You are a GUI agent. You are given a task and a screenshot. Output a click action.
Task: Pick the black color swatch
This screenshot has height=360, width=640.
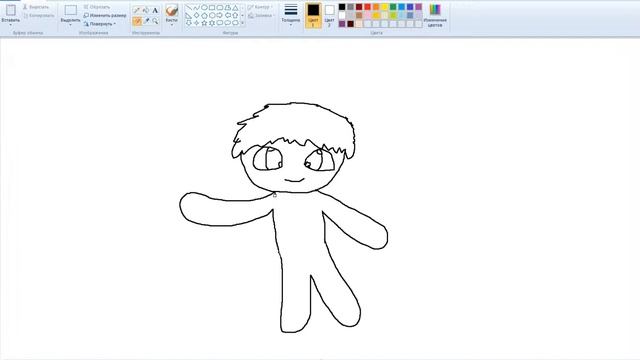pos(342,7)
